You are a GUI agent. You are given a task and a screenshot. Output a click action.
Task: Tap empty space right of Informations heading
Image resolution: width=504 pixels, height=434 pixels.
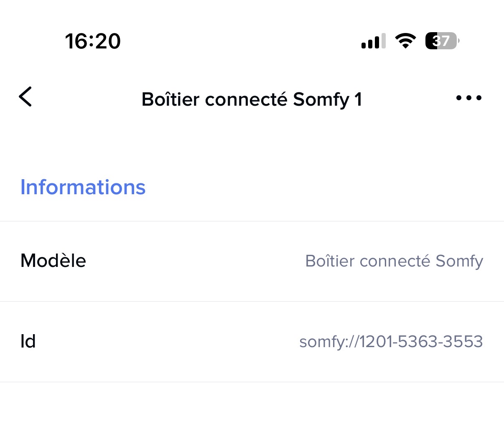[x=326, y=187]
